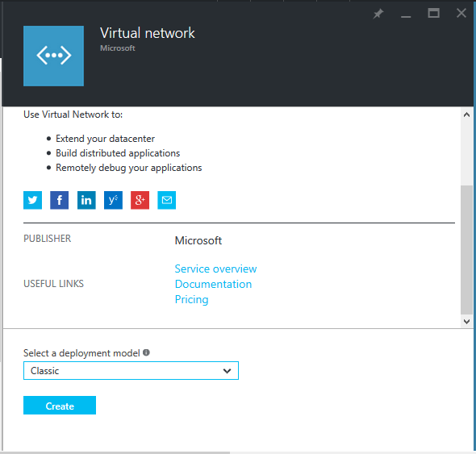Click the Microsoft subtitle under title
Image resolution: width=476 pixels, height=454 pixels.
[x=118, y=48]
